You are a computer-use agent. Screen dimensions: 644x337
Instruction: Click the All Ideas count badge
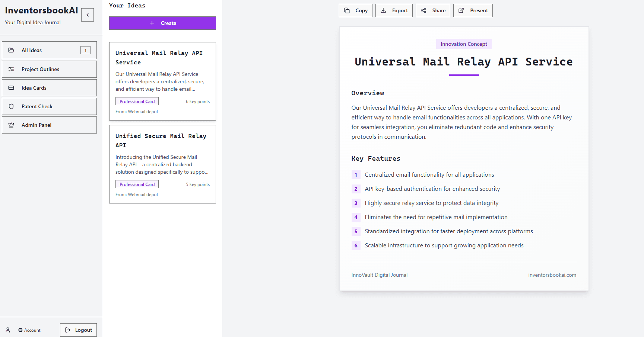pos(85,50)
